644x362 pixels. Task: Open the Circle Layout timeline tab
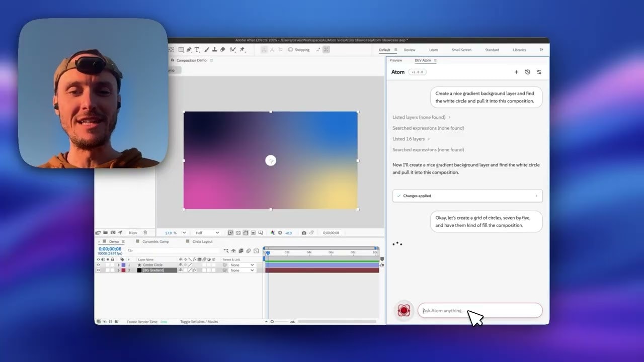202,241
